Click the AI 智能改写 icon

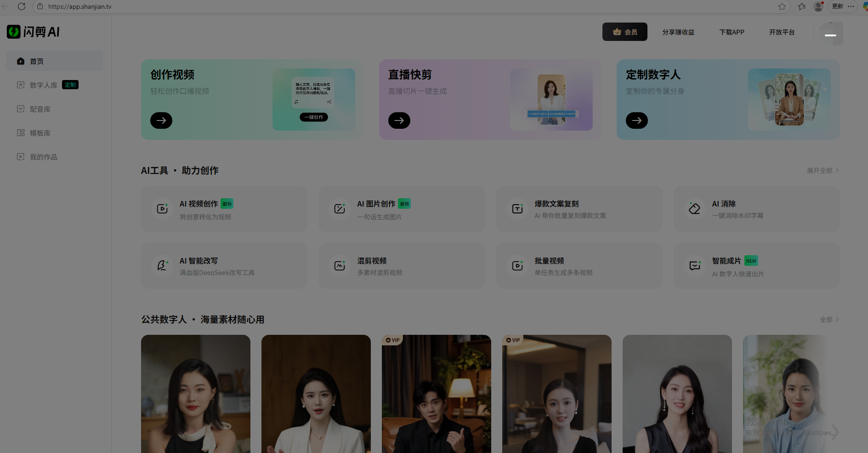pos(162,265)
